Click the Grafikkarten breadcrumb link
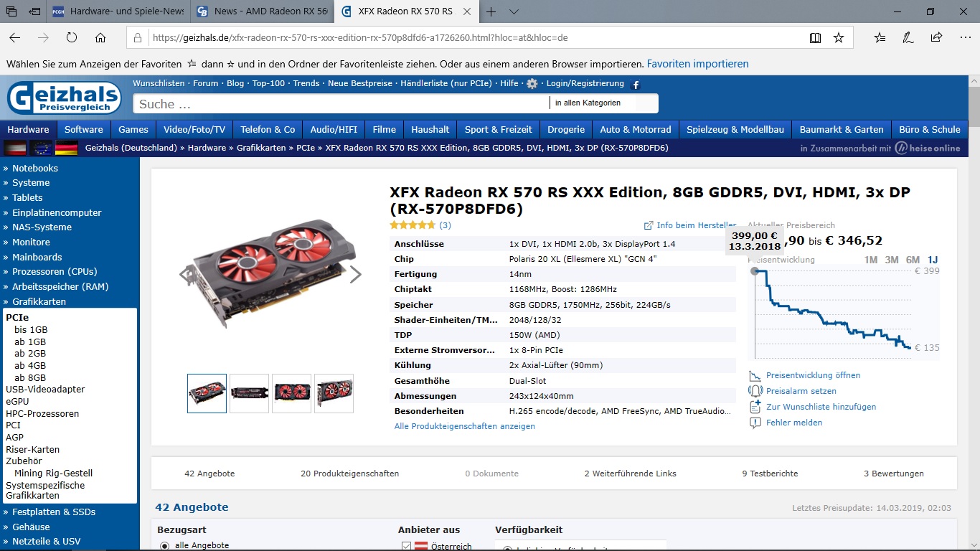 click(261, 148)
